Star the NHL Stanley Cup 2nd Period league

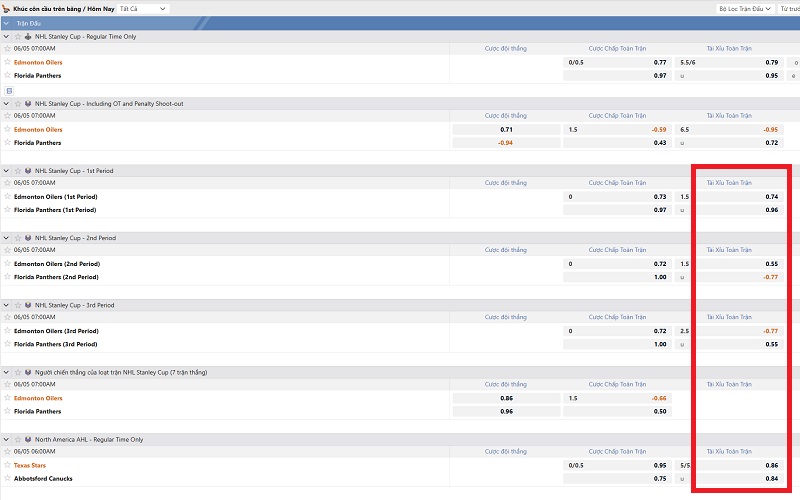(17, 238)
